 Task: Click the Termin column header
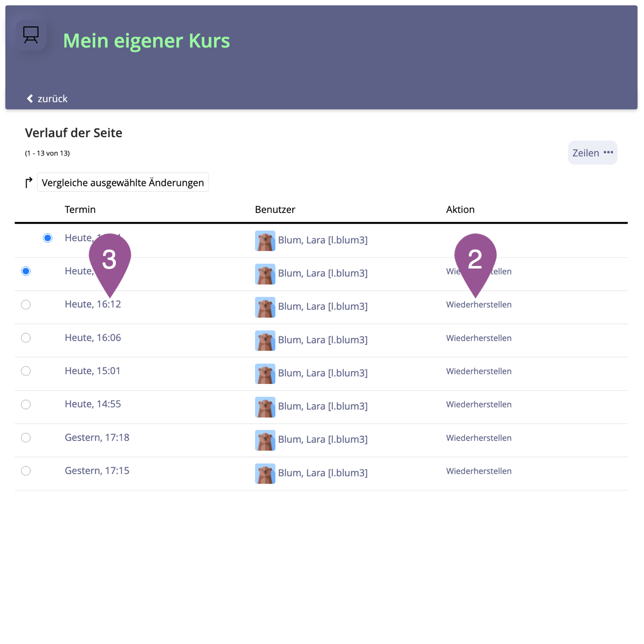point(80,210)
